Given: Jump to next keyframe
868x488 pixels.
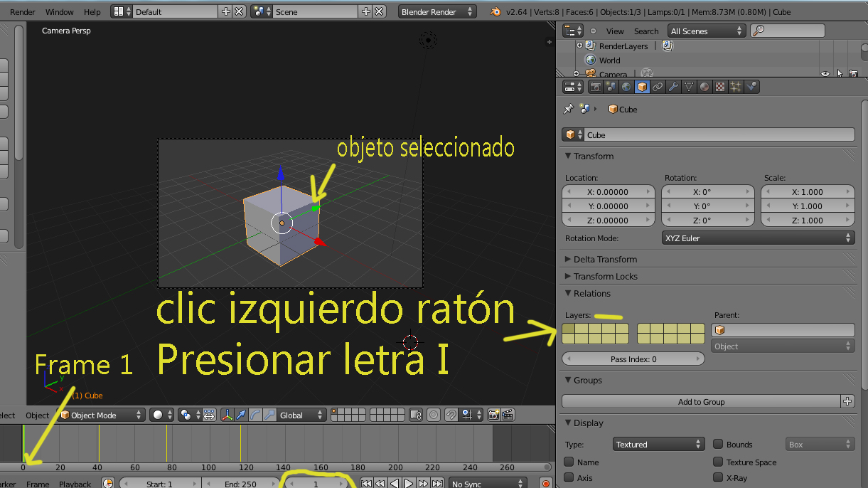Looking at the screenshot, I should point(423,484).
